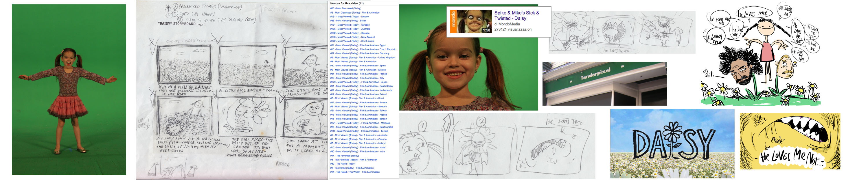Open the #12 Film & Animation - Poland honor

[x=358, y=94]
